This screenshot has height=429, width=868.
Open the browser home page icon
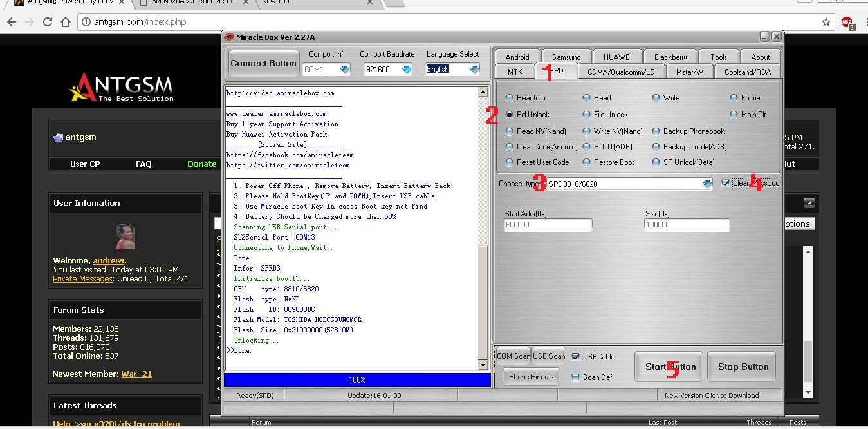65,22
